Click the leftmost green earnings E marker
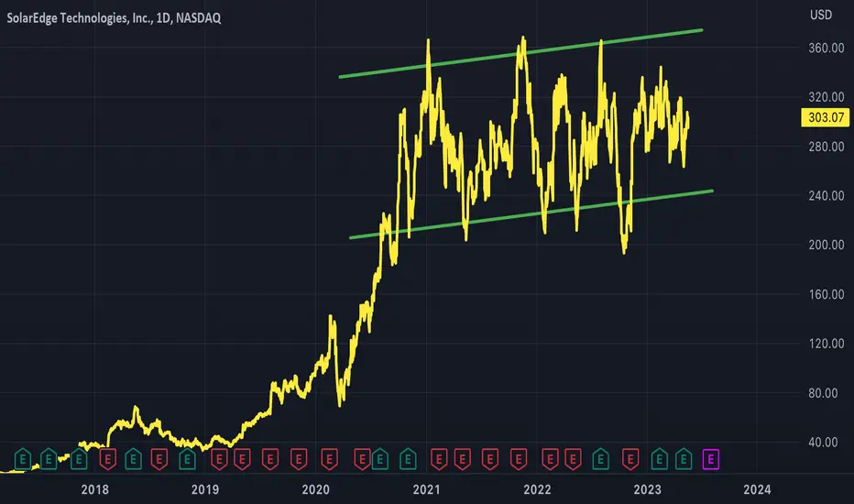 pos(22,459)
